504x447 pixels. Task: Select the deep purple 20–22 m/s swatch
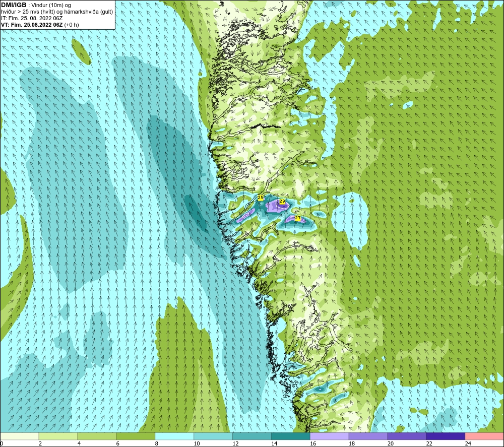pos(407,436)
